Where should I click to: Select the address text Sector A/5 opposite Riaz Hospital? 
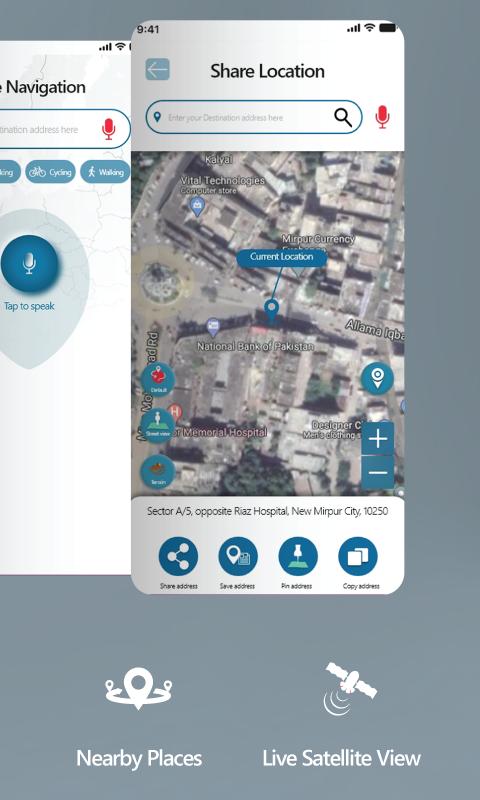[x=268, y=511]
